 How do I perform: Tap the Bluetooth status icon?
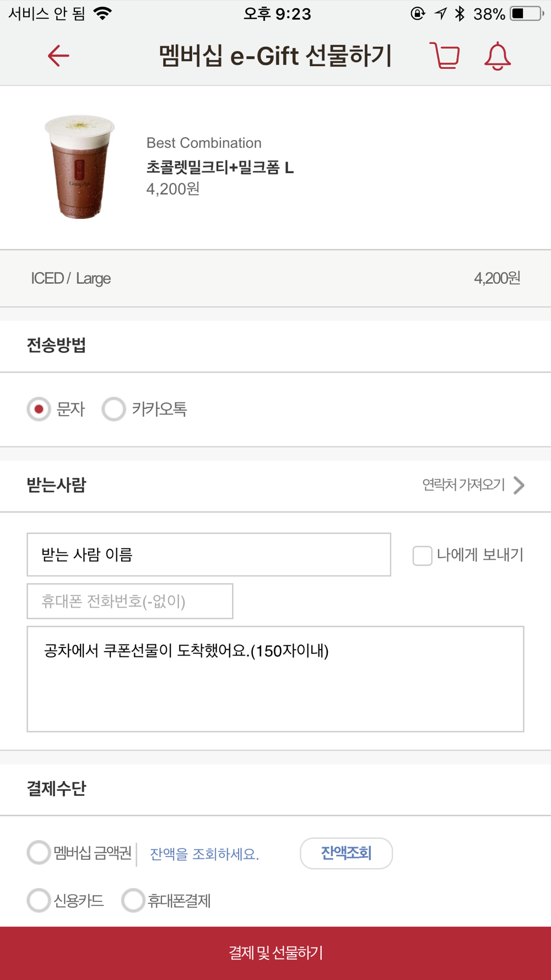pyautogui.click(x=460, y=13)
